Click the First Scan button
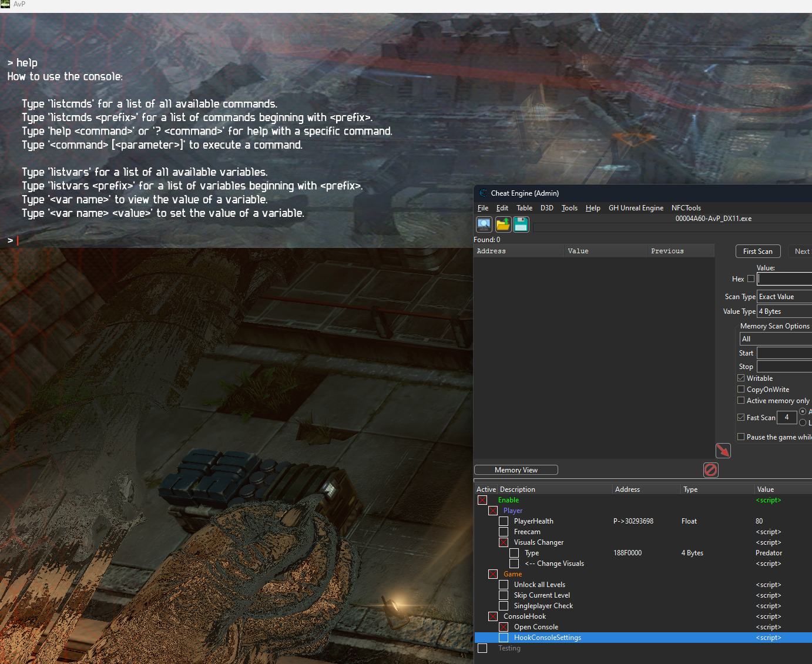 pos(758,251)
